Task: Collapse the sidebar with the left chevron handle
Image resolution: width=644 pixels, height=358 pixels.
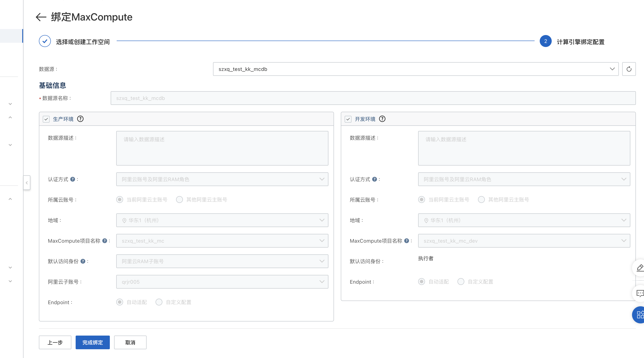Action: (27, 183)
